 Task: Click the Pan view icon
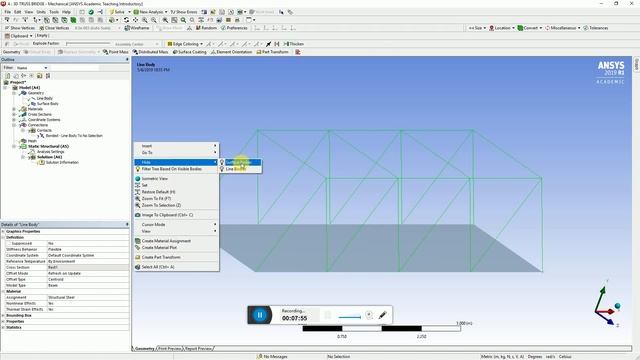click(136, 20)
